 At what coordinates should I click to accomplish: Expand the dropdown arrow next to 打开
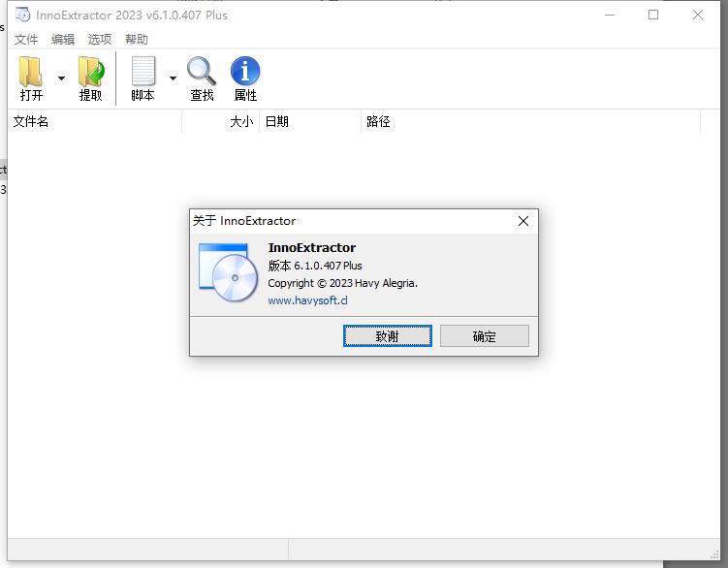point(61,79)
